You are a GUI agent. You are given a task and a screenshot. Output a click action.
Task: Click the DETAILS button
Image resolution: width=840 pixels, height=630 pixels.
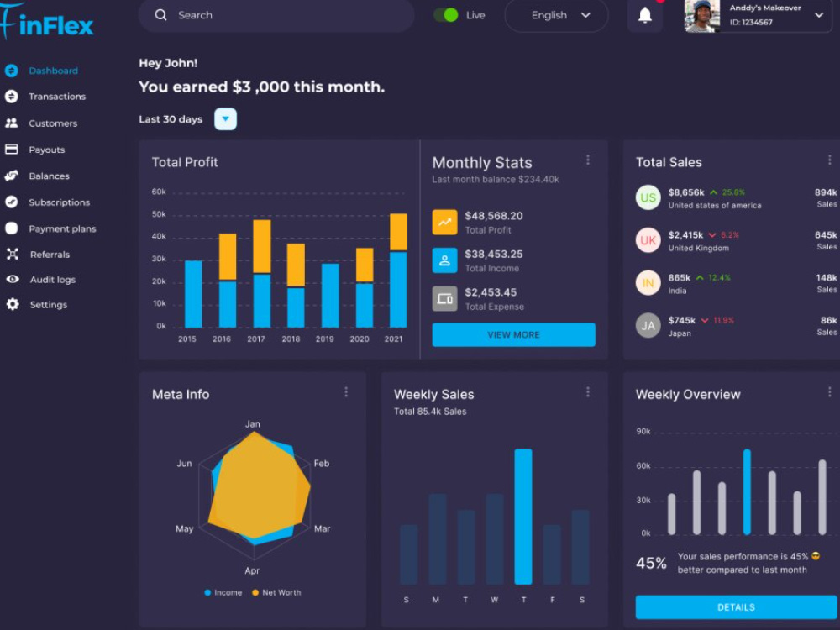736,607
